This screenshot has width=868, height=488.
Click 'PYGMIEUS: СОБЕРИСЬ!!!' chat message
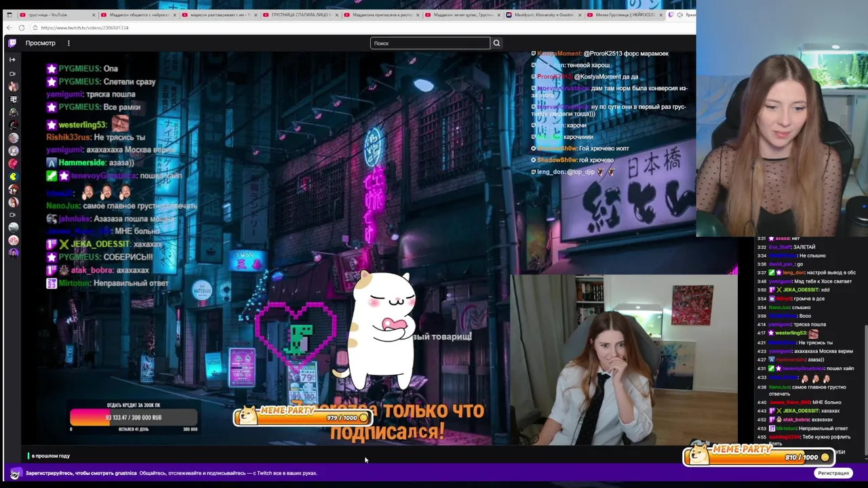tap(99, 257)
